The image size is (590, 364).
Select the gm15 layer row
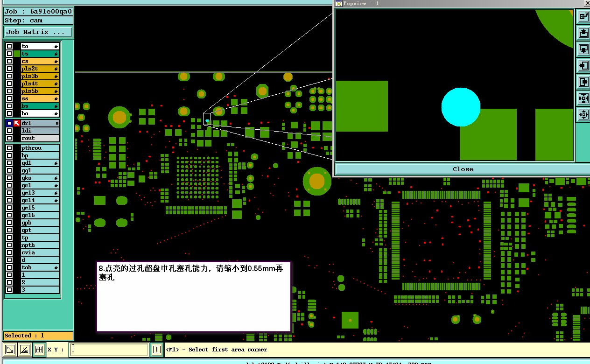coord(40,208)
